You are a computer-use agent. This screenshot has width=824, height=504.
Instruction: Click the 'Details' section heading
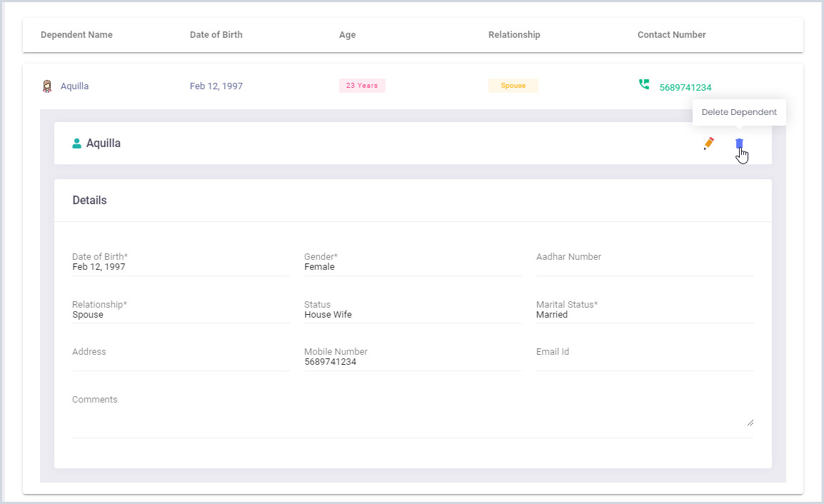(x=89, y=200)
